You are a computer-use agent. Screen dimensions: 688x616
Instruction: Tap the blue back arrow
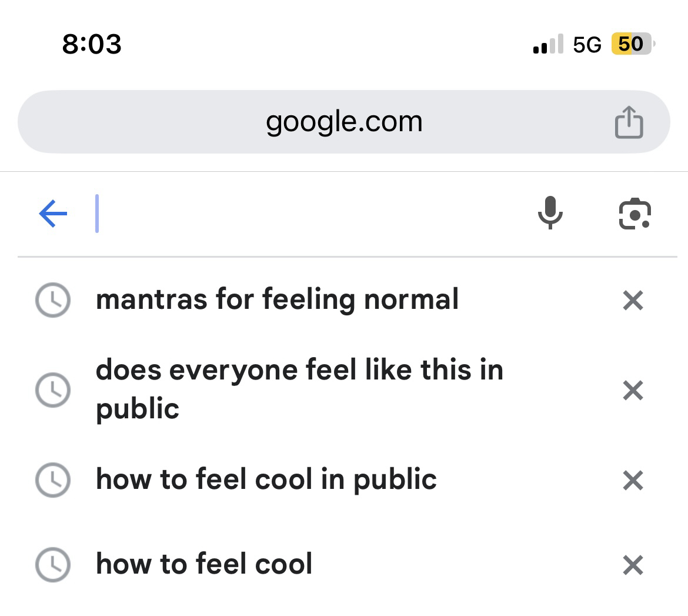53,213
